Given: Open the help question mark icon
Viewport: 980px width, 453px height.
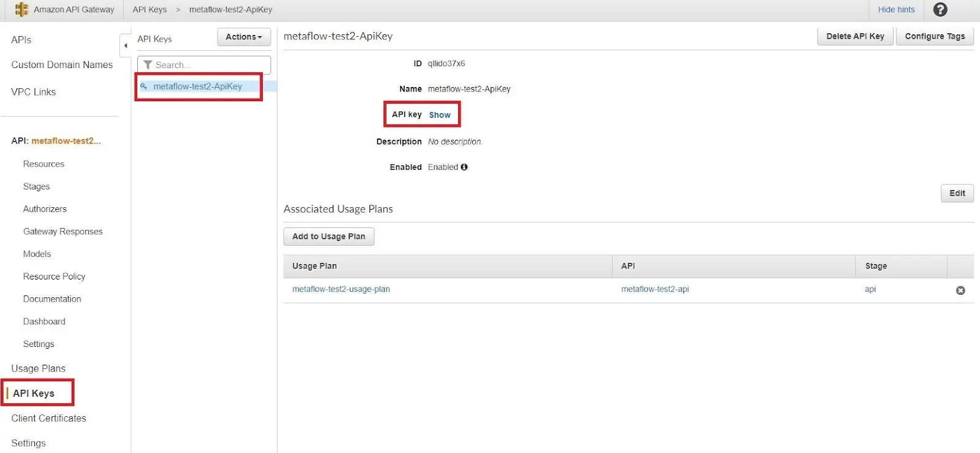Looking at the screenshot, I should (940, 9).
